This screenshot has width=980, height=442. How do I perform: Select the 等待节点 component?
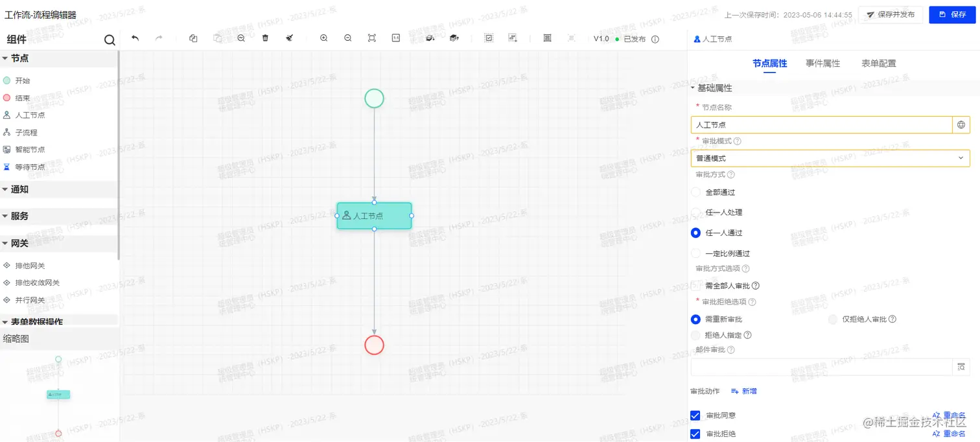[24, 167]
